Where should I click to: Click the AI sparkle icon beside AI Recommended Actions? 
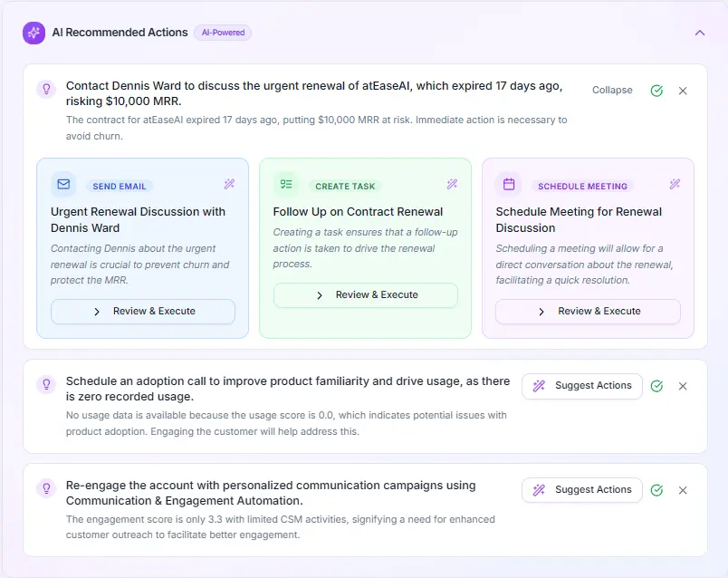(34, 33)
